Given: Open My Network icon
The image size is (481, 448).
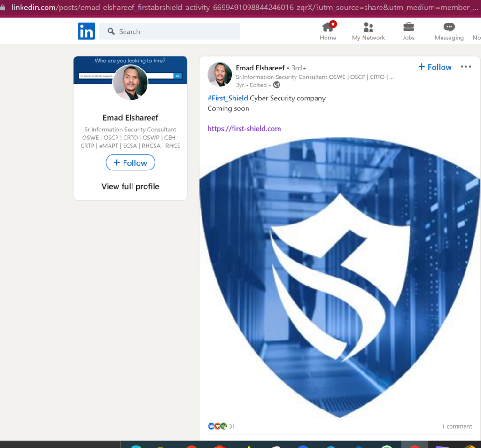Looking at the screenshot, I should click(368, 27).
